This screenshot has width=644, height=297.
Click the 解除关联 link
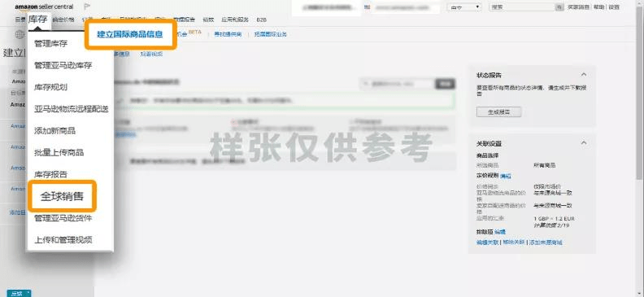tap(513, 242)
